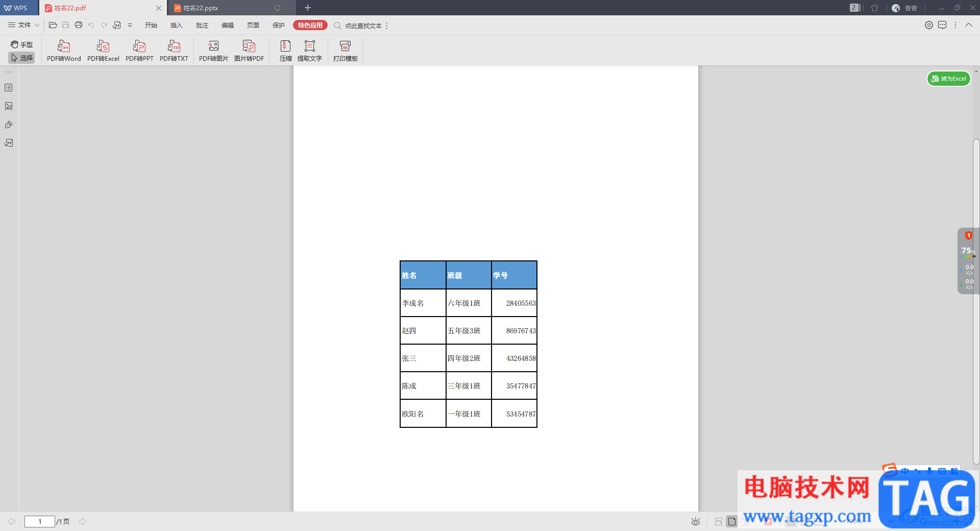980x531 pixels.
Task: Go to next page arrow
Action: click(83, 521)
